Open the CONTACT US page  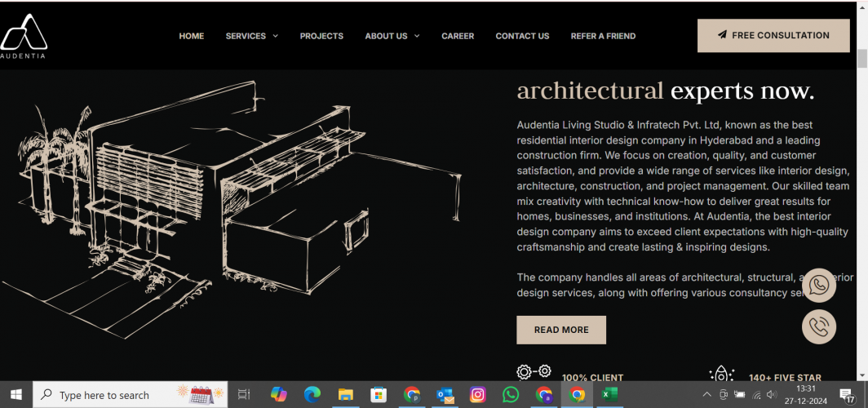tap(523, 36)
